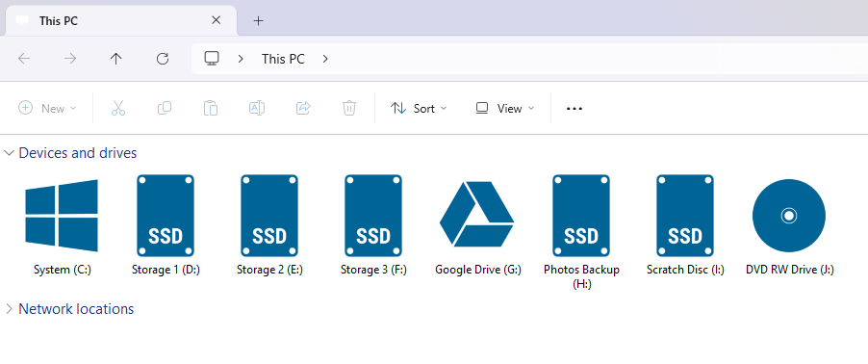This screenshot has height=364, width=868.
Task: Open the System (C:) drive icon
Action: [x=62, y=216]
